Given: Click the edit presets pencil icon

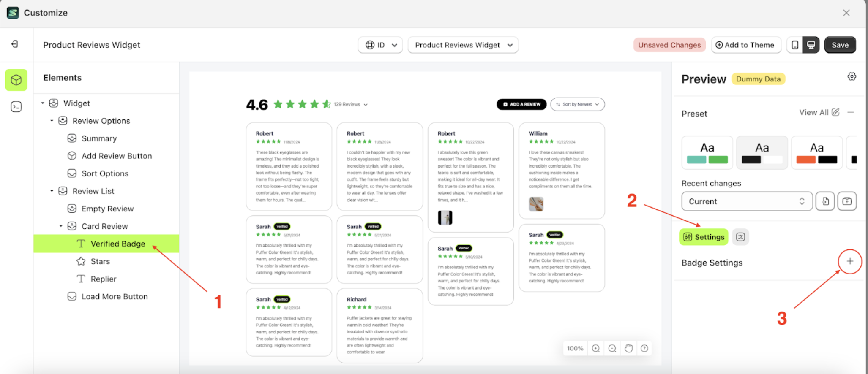Looking at the screenshot, I should tap(835, 112).
